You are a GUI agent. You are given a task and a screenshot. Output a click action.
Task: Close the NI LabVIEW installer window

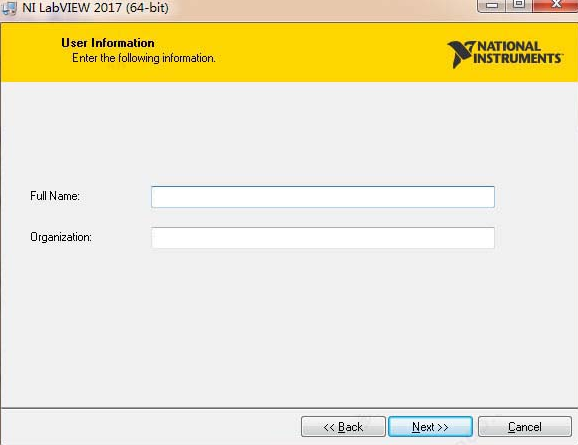(x=555, y=5)
